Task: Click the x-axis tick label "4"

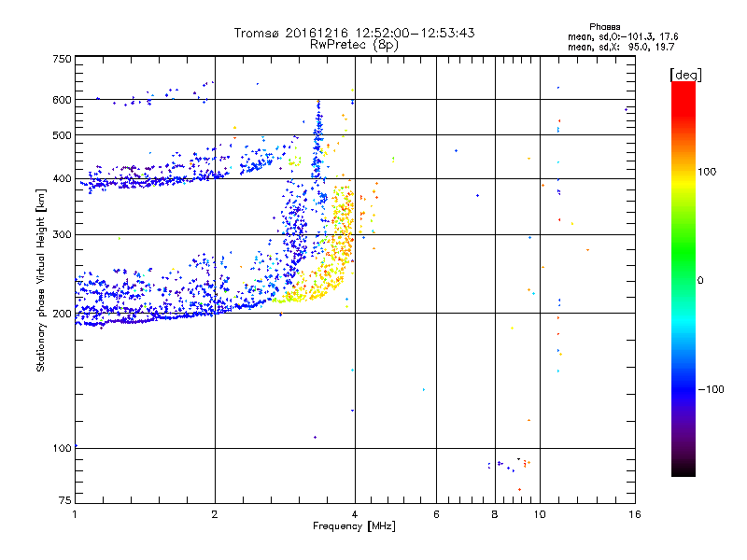Action: (x=355, y=514)
